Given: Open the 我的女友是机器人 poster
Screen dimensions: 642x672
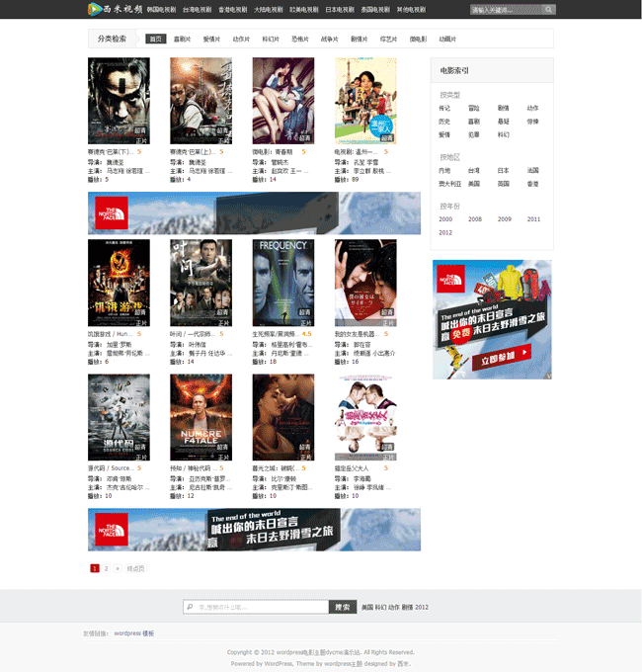Looking at the screenshot, I should tap(365, 283).
